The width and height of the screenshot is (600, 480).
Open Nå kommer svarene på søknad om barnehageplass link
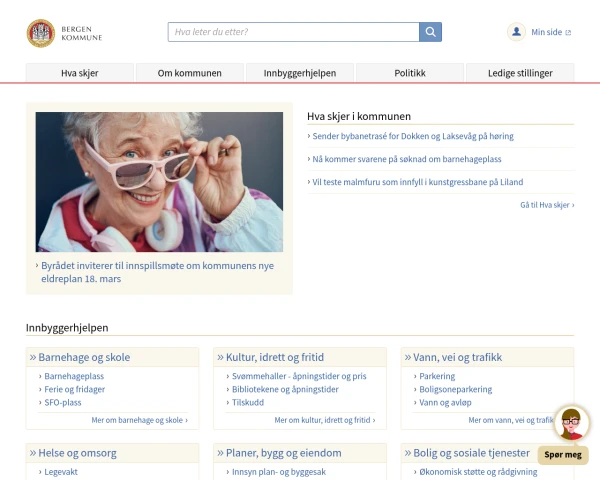[x=407, y=159]
